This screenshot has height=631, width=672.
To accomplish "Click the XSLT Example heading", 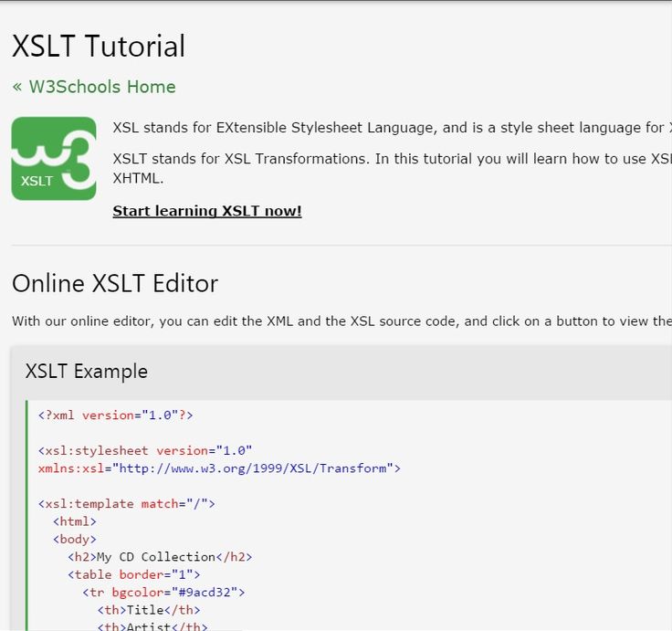I will pyautogui.click(x=87, y=371).
